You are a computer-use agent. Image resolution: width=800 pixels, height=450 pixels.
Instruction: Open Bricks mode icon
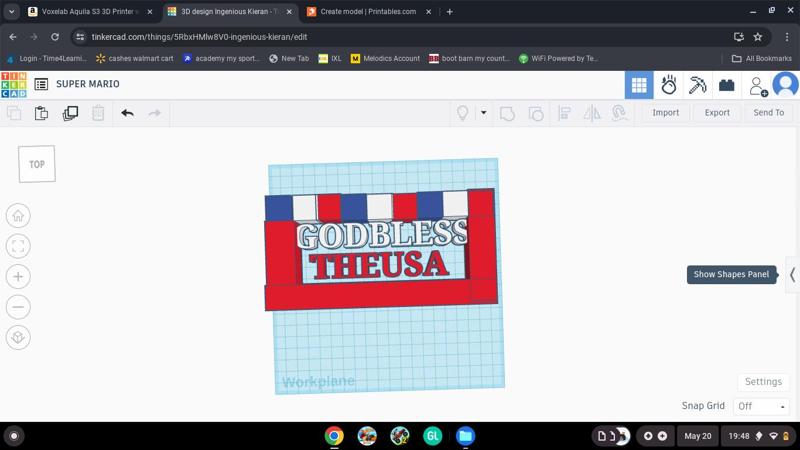[x=727, y=85]
